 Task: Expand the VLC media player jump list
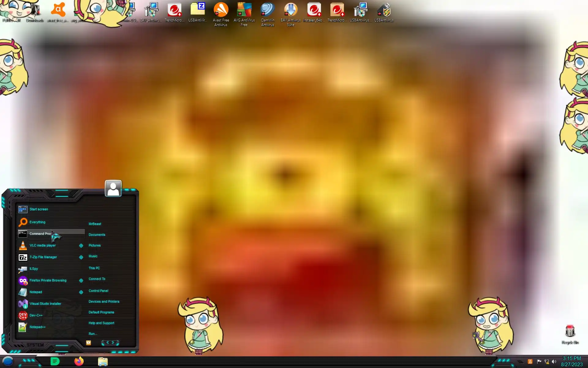81,245
